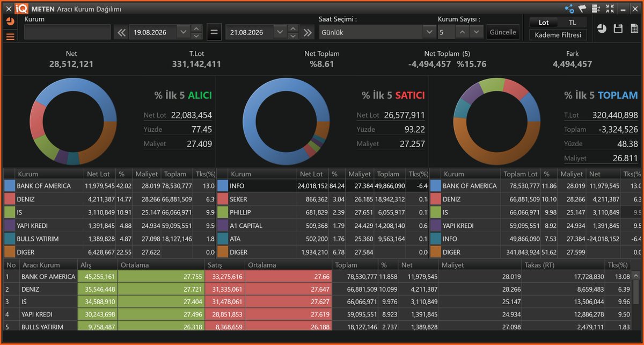Click the white flag icon in title bar
The width and height of the screenshot is (644, 345).
(x=582, y=9)
